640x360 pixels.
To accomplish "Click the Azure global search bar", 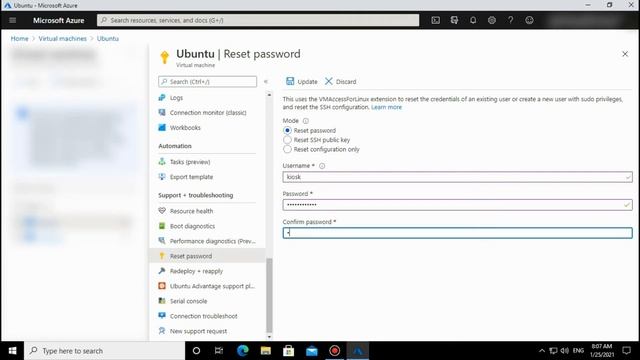I will click(x=258, y=20).
